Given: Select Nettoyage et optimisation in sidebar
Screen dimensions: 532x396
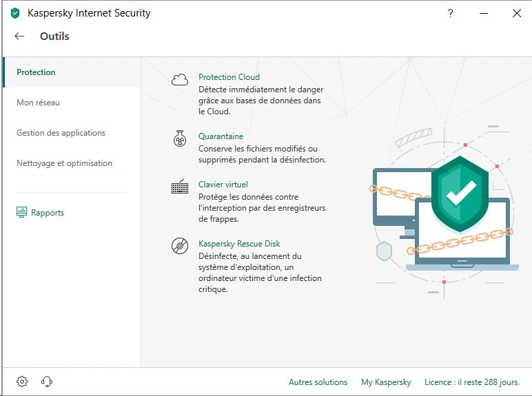Looking at the screenshot, I should (64, 163).
